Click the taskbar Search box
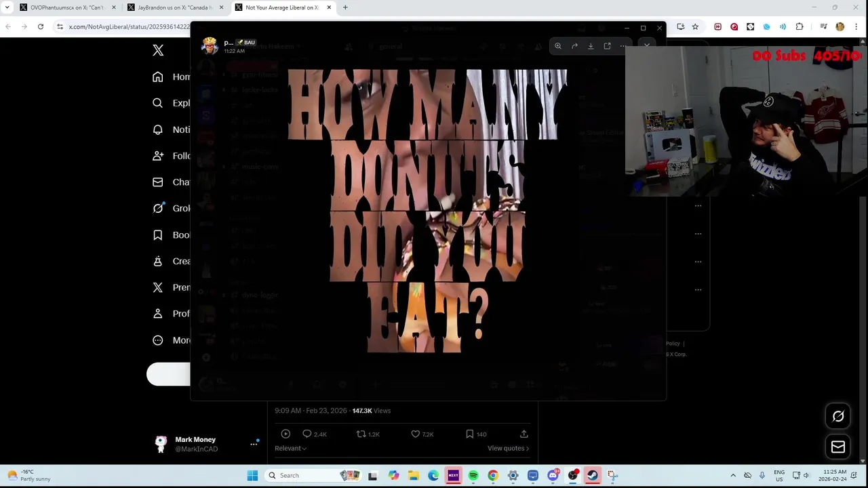868x488 pixels. point(312,475)
